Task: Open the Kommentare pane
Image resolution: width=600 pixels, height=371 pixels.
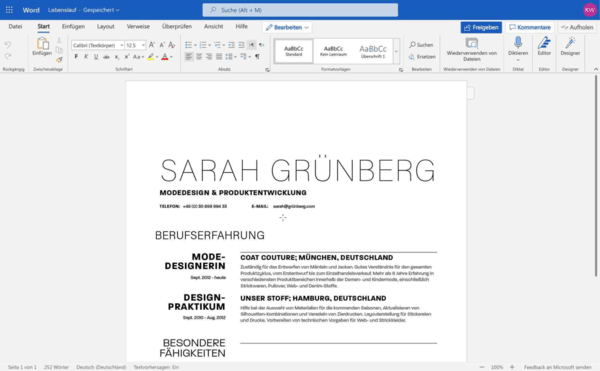Action: coord(530,27)
